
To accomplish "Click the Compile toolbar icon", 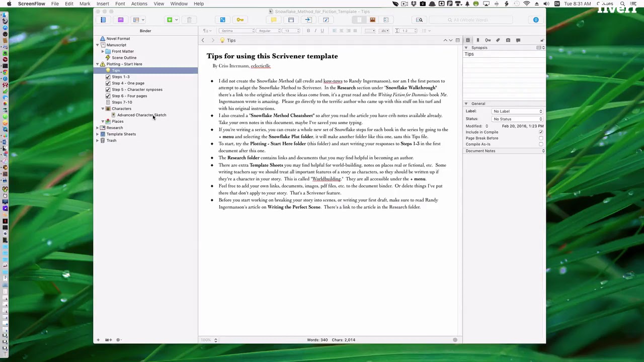I will (308, 20).
